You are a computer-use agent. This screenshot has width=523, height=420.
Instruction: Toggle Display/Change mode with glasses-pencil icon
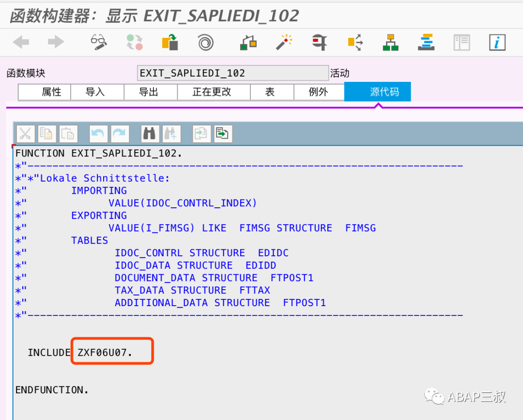[x=99, y=42]
